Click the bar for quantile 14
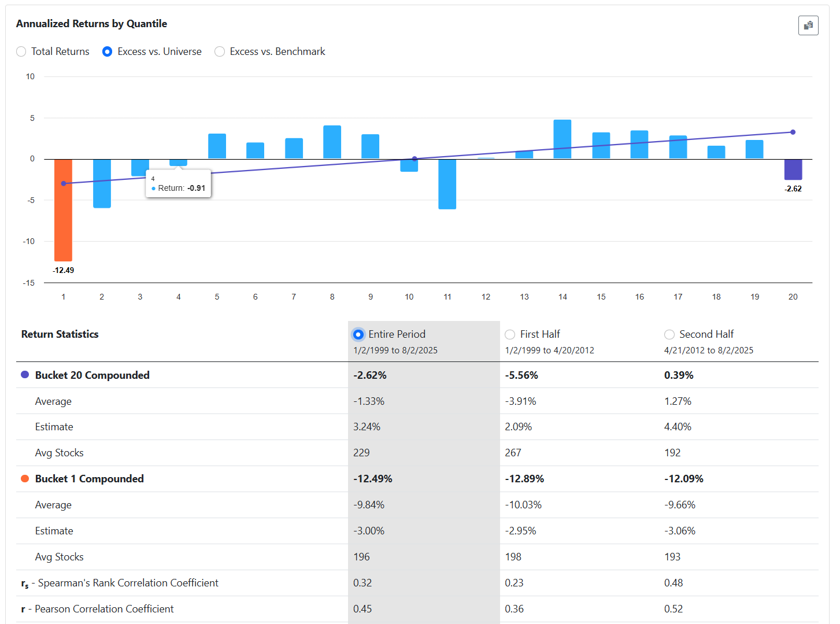This screenshot has width=840, height=624. click(562, 139)
